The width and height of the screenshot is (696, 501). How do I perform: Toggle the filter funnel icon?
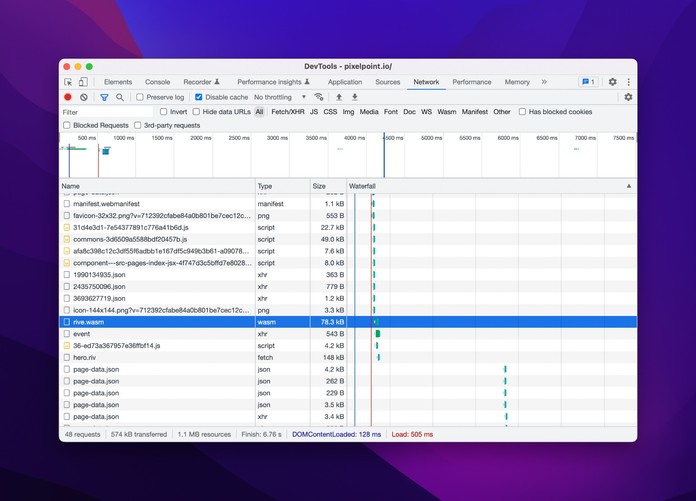click(x=104, y=97)
